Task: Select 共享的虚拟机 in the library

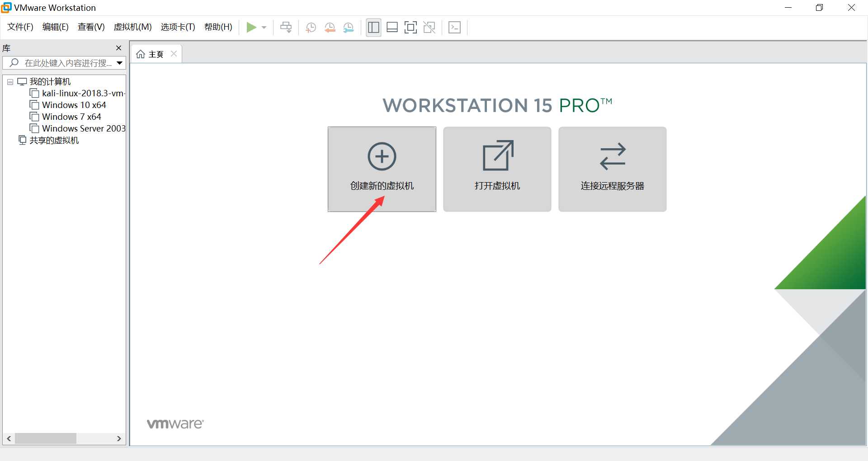Action: (x=54, y=141)
